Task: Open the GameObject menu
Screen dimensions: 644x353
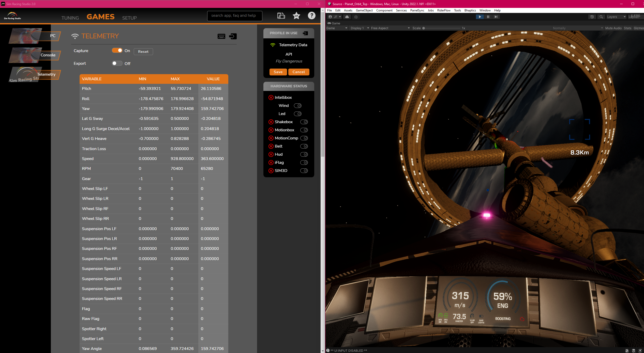Action: (364, 10)
